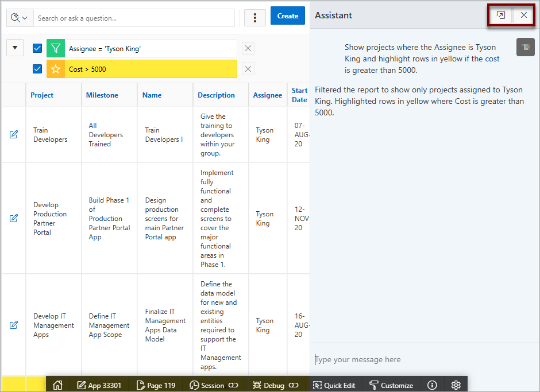Click 'Design production screens for main Partner Portal app'

pos(164,219)
